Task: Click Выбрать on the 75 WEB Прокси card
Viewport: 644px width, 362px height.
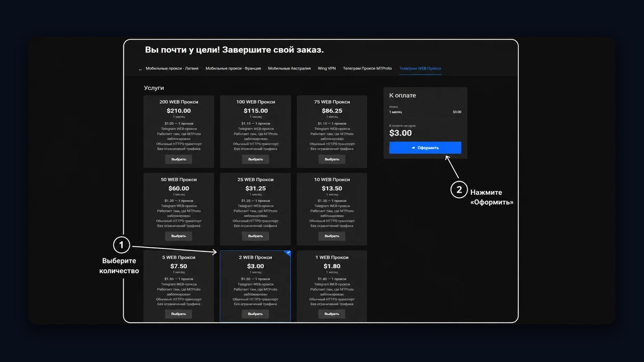Action: [332, 159]
